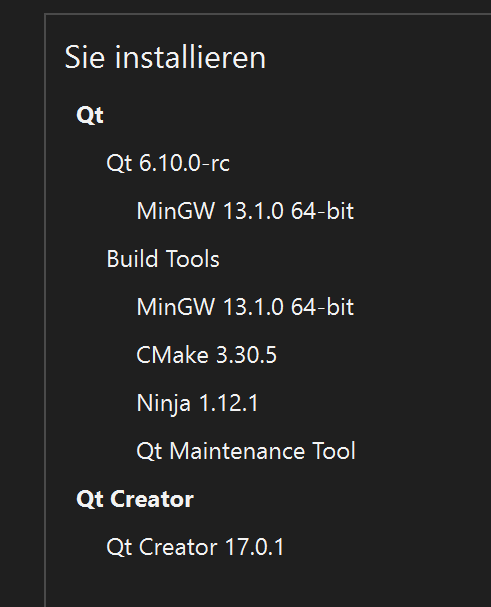Click '13.1.0' in MinGW under Qt 6.10.0-rc

(x=253, y=211)
